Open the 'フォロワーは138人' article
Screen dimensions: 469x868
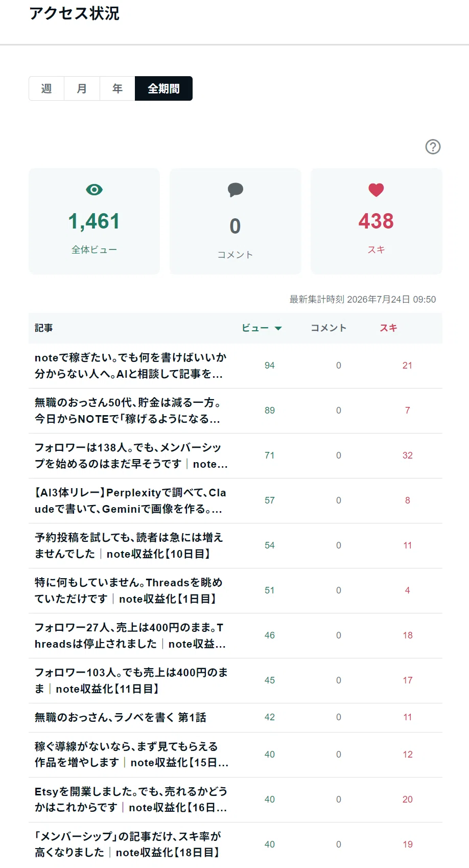click(131, 455)
